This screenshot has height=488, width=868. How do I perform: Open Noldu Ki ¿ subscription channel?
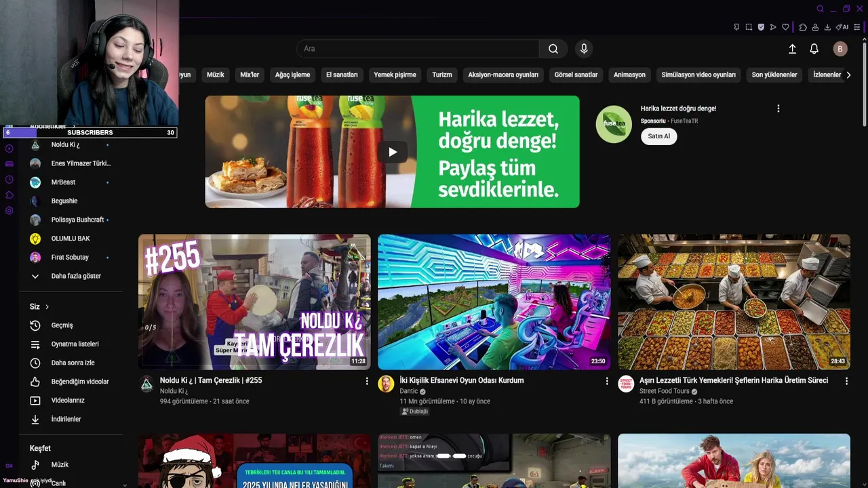(71, 145)
